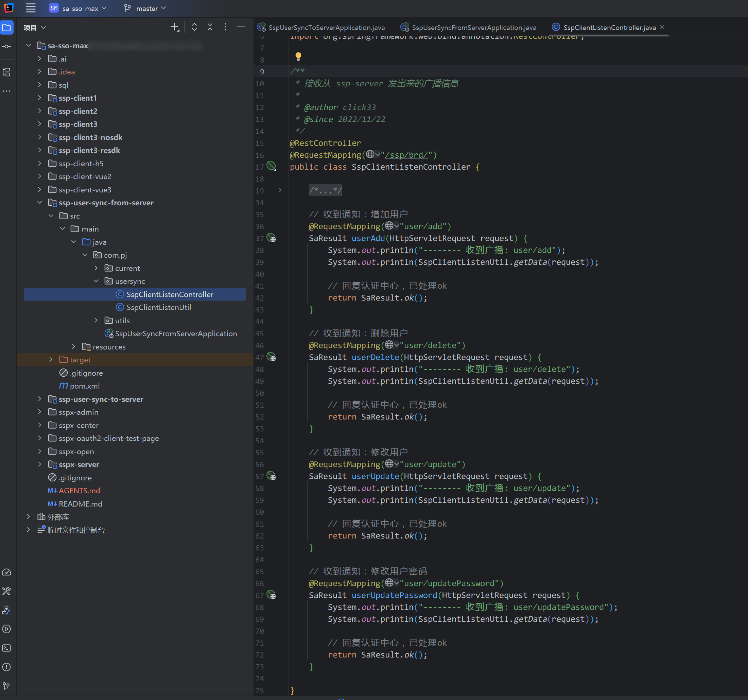The height and width of the screenshot is (700, 748).
Task: Switch to SspUserSyncFromServerApplication.java tab
Action: (469, 28)
